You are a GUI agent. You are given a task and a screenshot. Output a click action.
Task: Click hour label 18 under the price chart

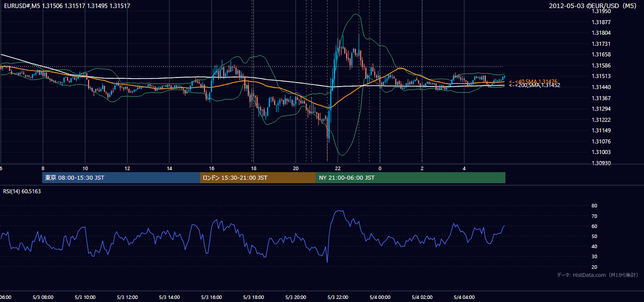pos(254,169)
